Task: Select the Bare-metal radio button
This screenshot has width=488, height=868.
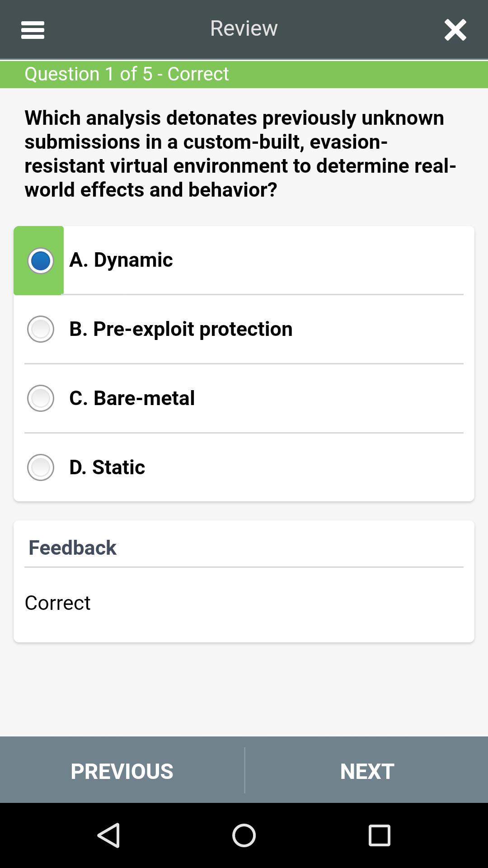Action: (x=41, y=398)
